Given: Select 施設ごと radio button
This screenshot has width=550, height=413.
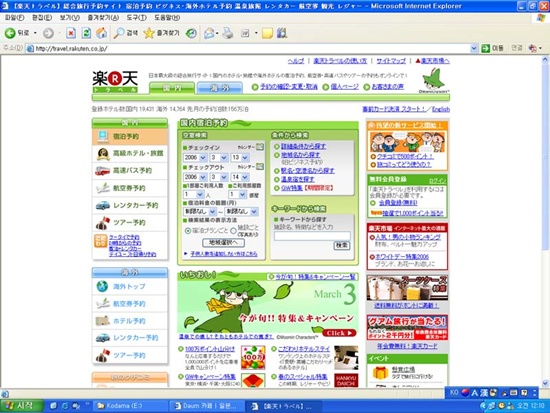Looking at the screenshot, I should 233,231.
